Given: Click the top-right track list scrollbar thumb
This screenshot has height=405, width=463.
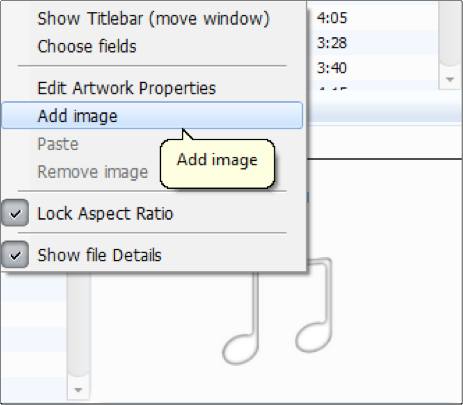Looking at the screenshot, I should [450, 33].
